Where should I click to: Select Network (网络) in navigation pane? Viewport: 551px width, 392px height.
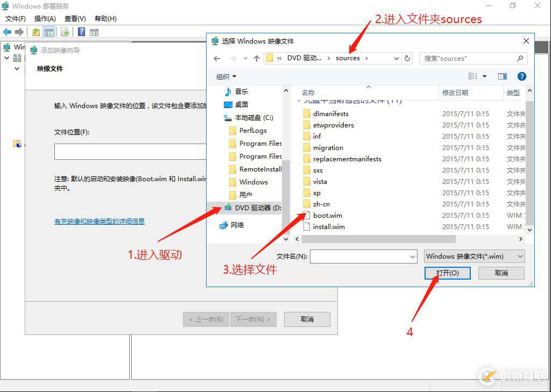pos(231,225)
